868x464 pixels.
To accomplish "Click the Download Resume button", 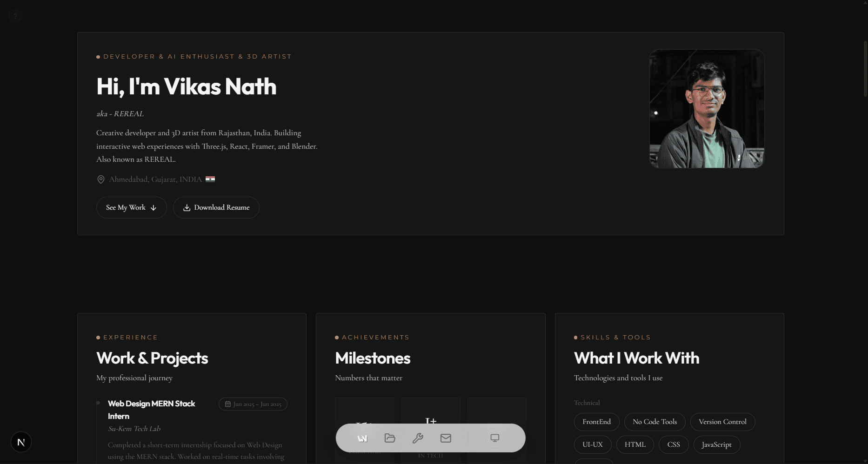I will pyautogui.click(x=216, y=207).
